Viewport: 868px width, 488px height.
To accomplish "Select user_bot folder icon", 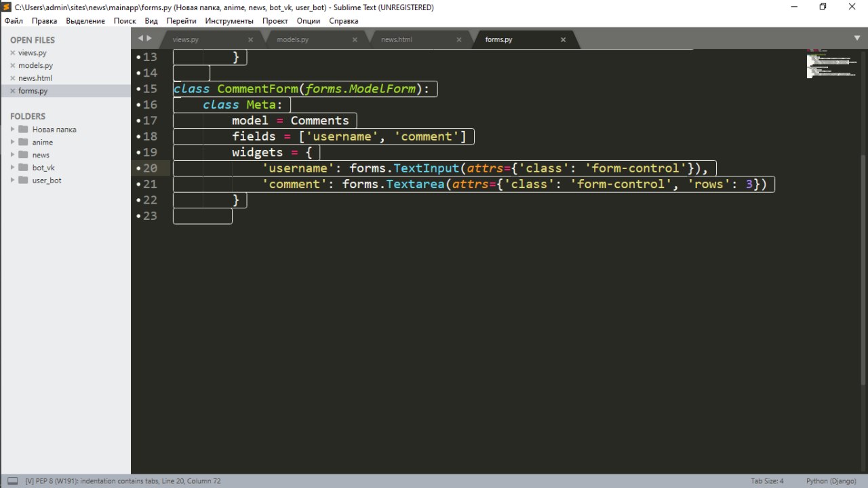I will click(24, 181).
